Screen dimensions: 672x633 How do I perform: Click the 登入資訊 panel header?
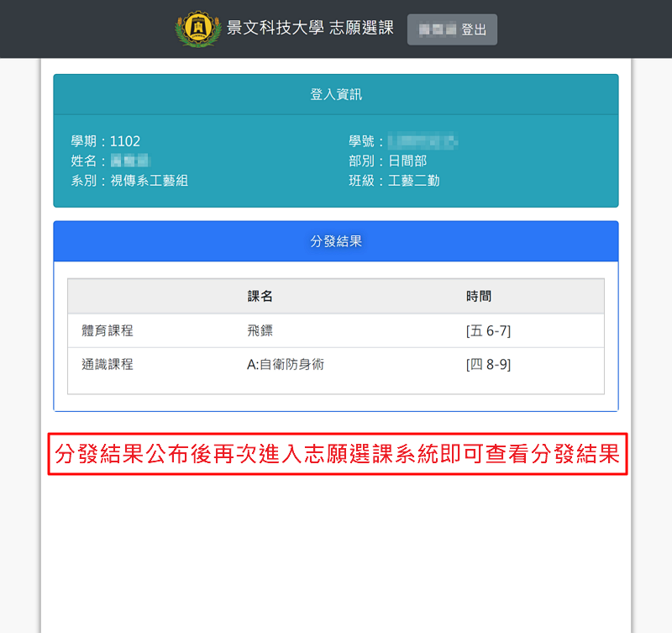[x=336, y=94]
